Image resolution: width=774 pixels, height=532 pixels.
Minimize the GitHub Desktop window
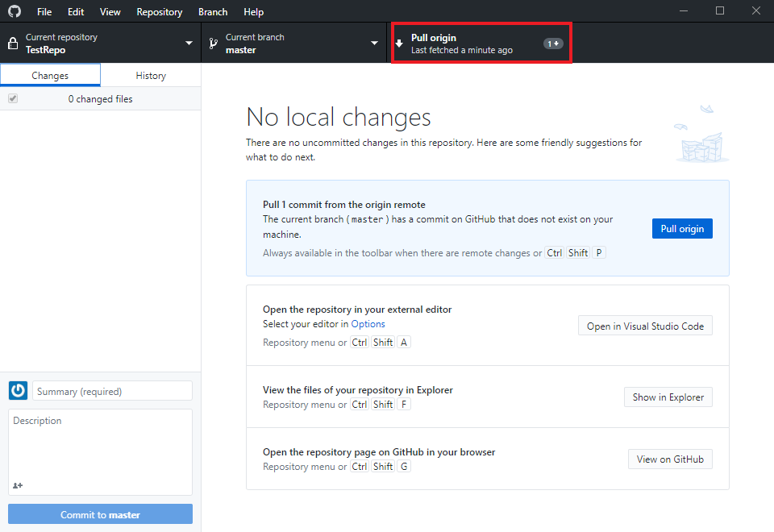[684, 10]
